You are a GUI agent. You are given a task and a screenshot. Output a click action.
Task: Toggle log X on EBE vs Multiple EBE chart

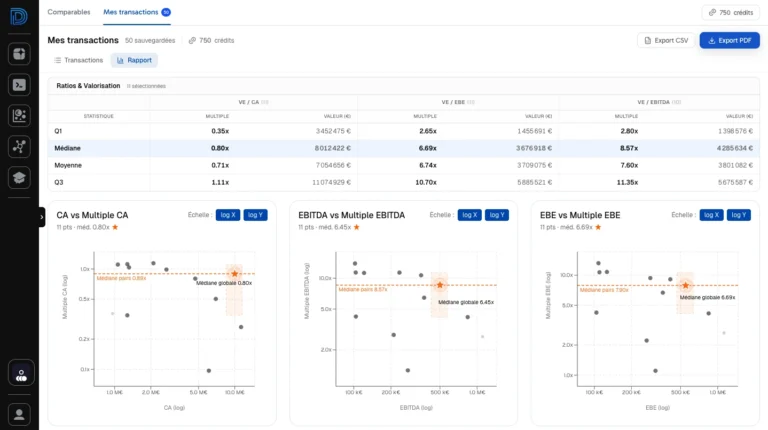[711, 215]
